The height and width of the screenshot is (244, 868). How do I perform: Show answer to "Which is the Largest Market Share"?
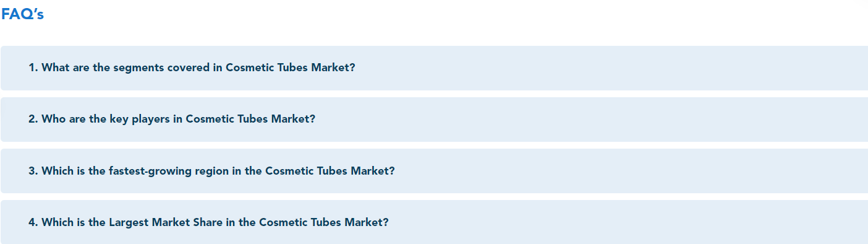click(x=434, y=222)
